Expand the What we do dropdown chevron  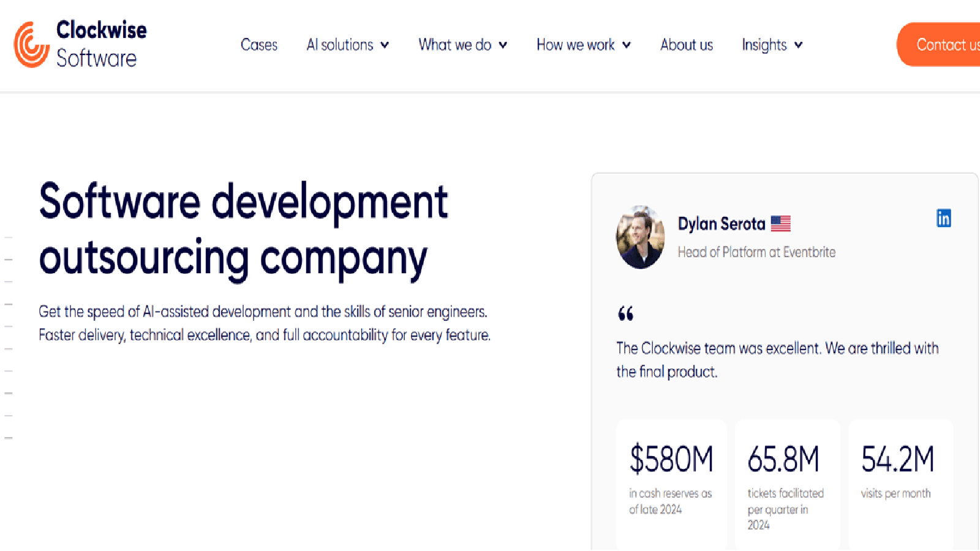point(503,45)
